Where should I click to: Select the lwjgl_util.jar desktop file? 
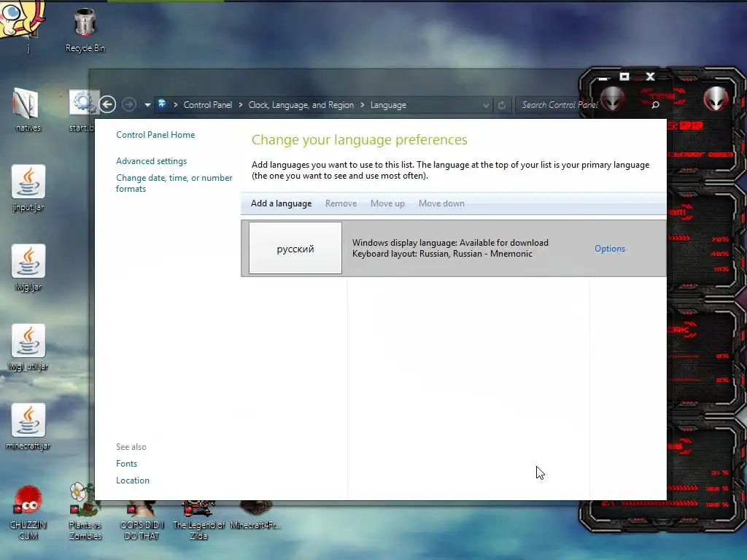pos(28,347)
